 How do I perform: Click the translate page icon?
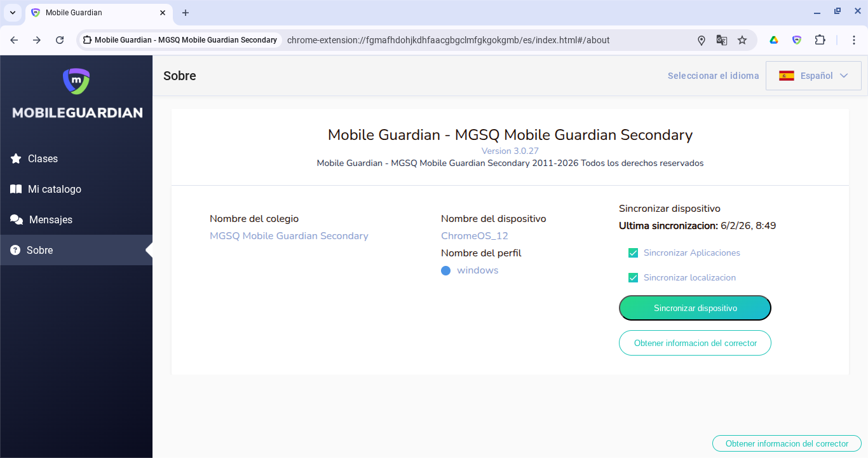[722, 40]
